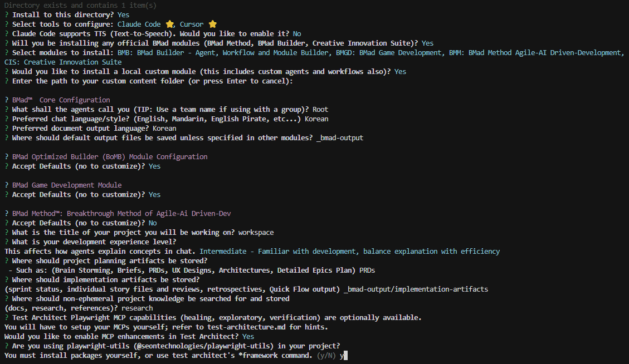Image resolution: width=629 pixels, height=364 pixels.
Task: Click the agents call you answer 'Root'
Action: coord(320,110)
